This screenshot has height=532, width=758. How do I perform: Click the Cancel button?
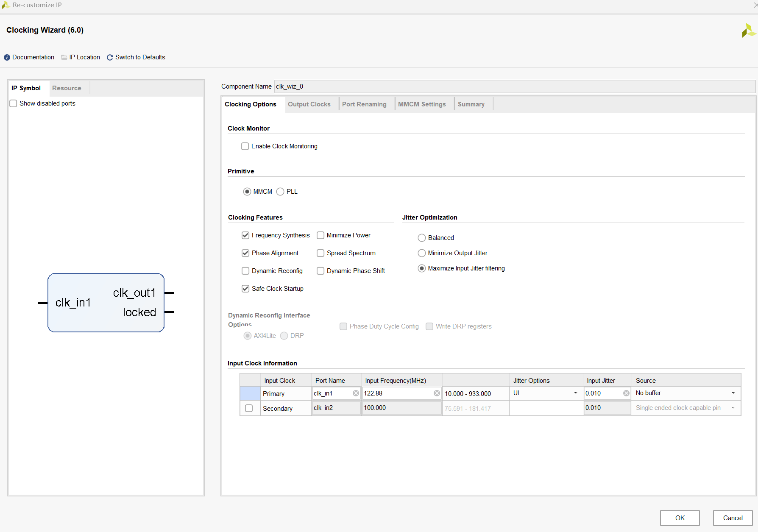pyautogui.click(x=733, y=518)
